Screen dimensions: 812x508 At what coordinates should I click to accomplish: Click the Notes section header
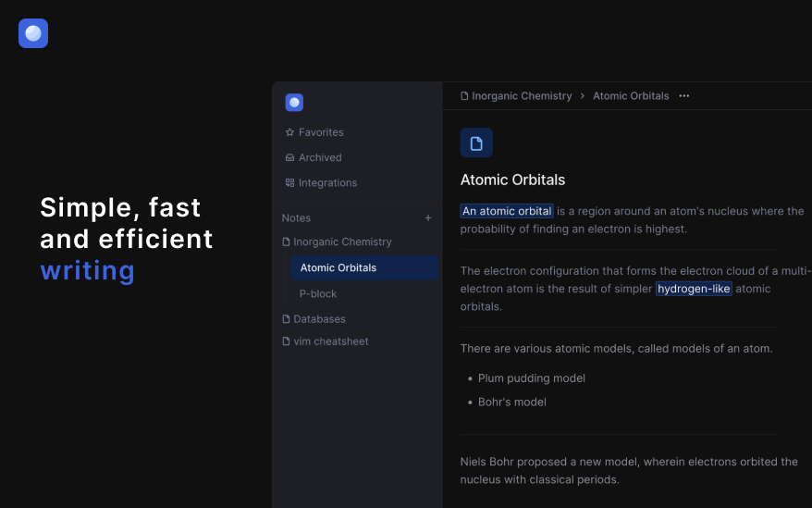coord(296,218)
